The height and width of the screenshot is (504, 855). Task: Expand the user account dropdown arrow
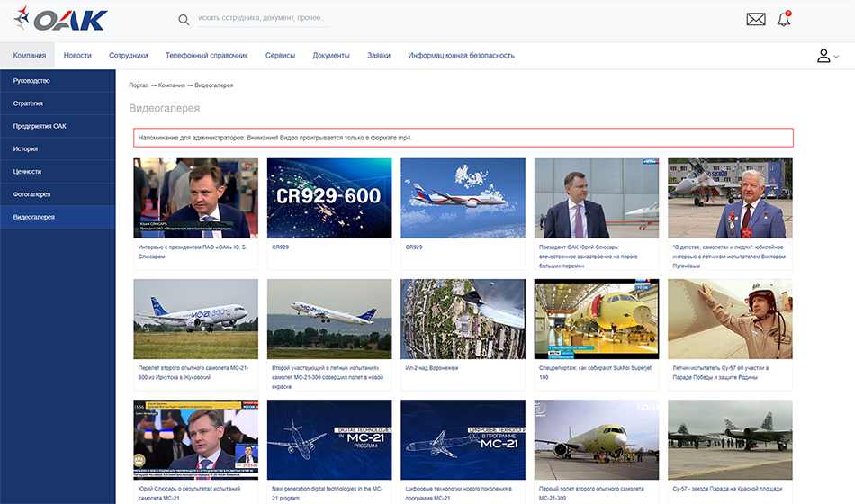[x=836, y=57]
